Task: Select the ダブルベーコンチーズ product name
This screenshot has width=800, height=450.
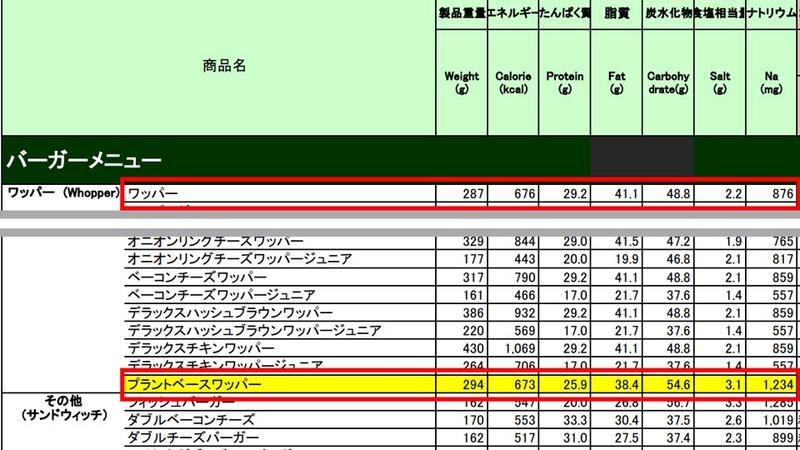Action: coord(191,420)
